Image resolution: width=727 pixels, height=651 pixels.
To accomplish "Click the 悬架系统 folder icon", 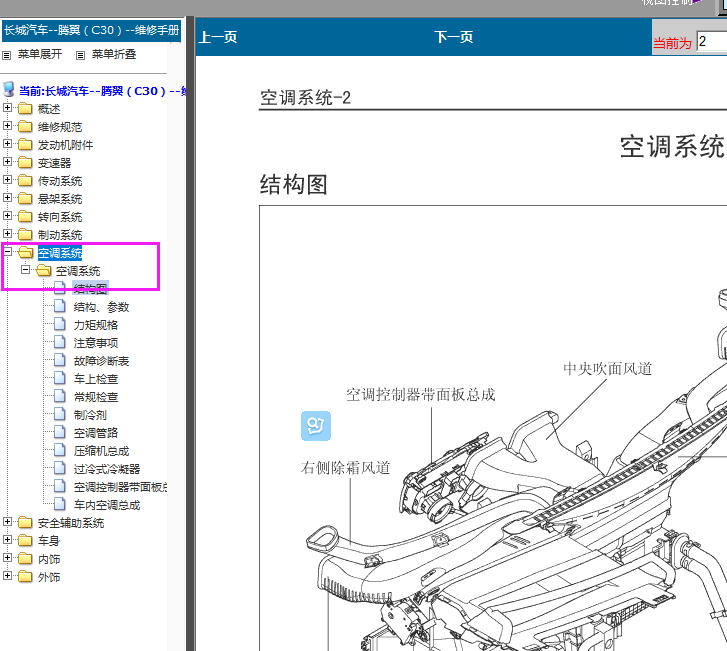I will [25, 198].
